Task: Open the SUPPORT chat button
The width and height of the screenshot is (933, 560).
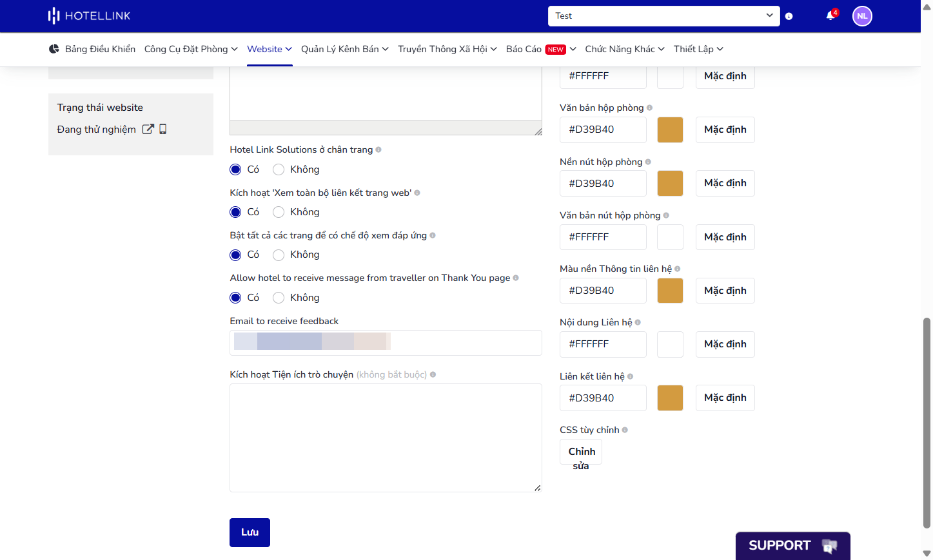Action: click(x=792, y=546)
